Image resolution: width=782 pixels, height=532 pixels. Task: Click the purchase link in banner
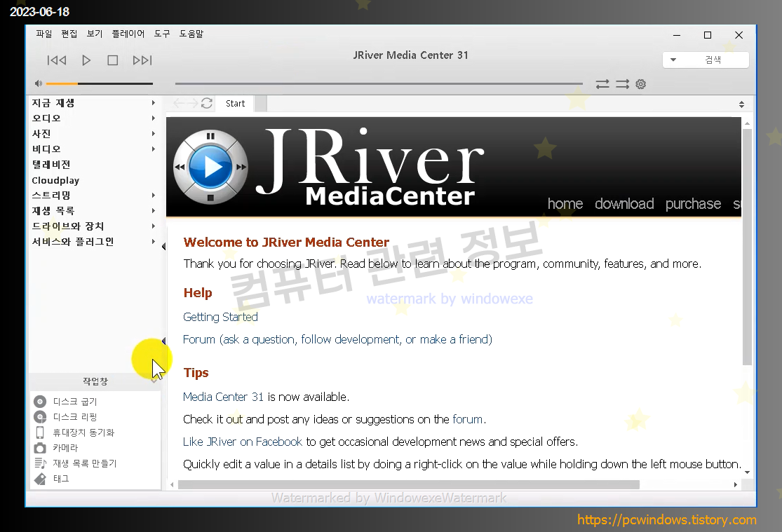[693, 203]
